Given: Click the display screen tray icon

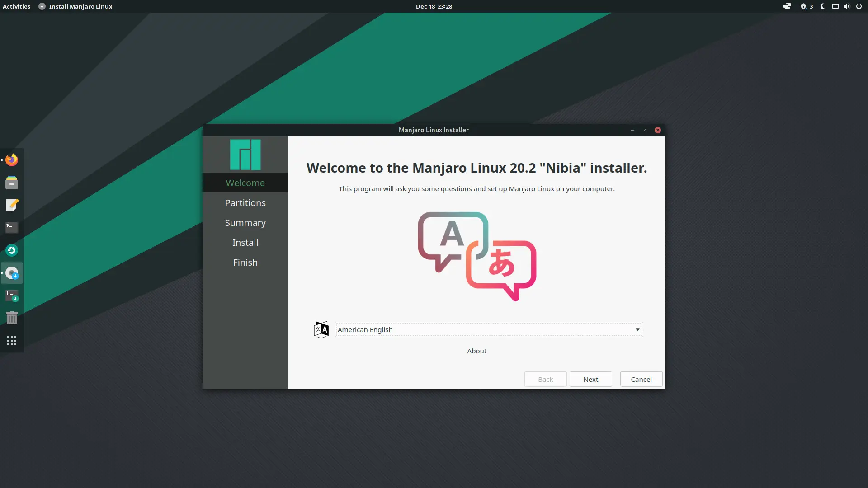Looking at the screenshot, I should (x=835, y=6).
